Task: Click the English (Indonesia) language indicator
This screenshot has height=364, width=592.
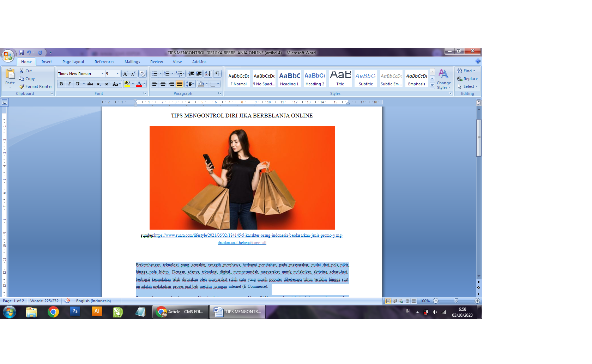Action: [x=93, y=301]
